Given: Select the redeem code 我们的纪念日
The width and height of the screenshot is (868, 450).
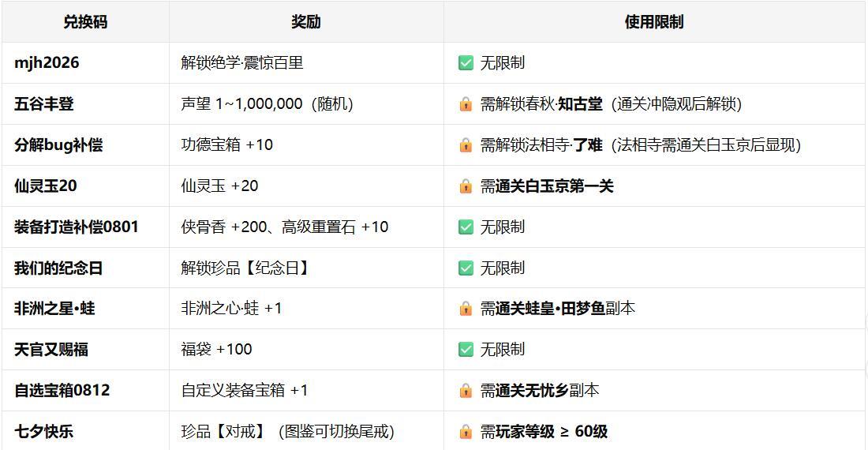Looking at the screenshot, I should pos(58,268).
